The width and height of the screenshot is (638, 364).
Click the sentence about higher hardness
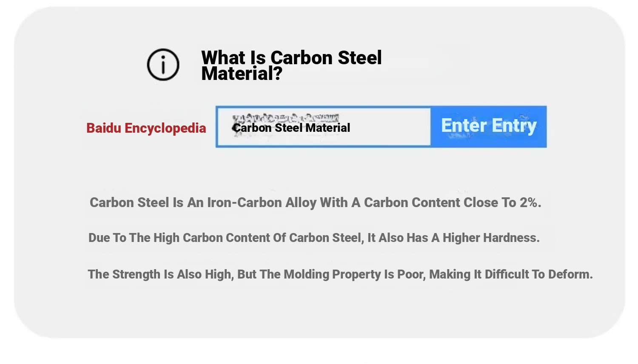click(314, 238)
